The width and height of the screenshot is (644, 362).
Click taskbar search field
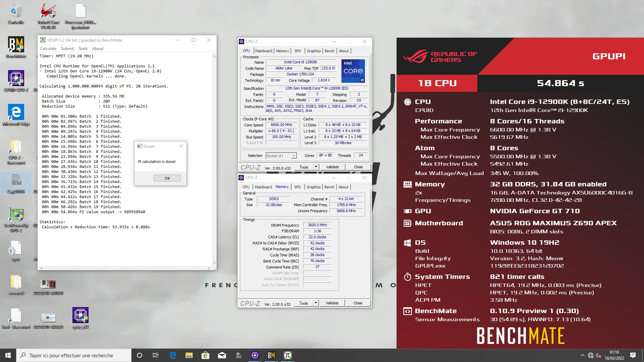coord(74,355)
